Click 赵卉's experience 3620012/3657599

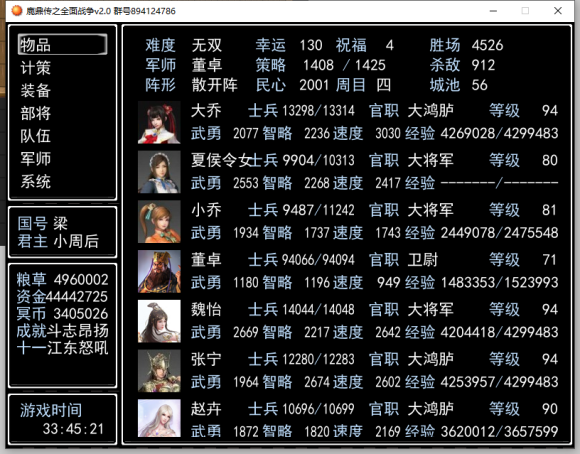coord(499,431)
